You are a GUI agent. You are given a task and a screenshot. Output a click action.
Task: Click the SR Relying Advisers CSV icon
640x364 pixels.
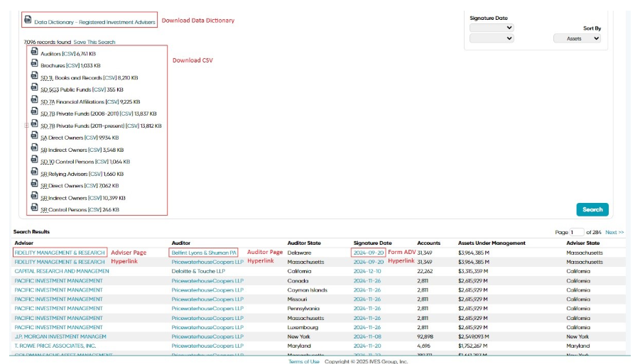(x=34, y=172)
